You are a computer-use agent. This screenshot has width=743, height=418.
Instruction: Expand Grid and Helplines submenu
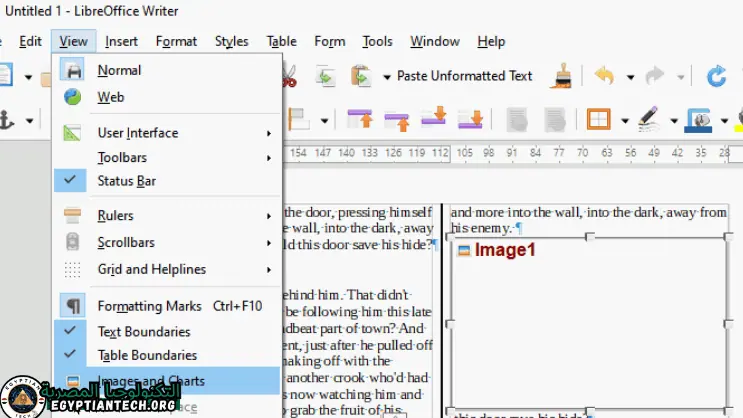click(x=167, y=269)
